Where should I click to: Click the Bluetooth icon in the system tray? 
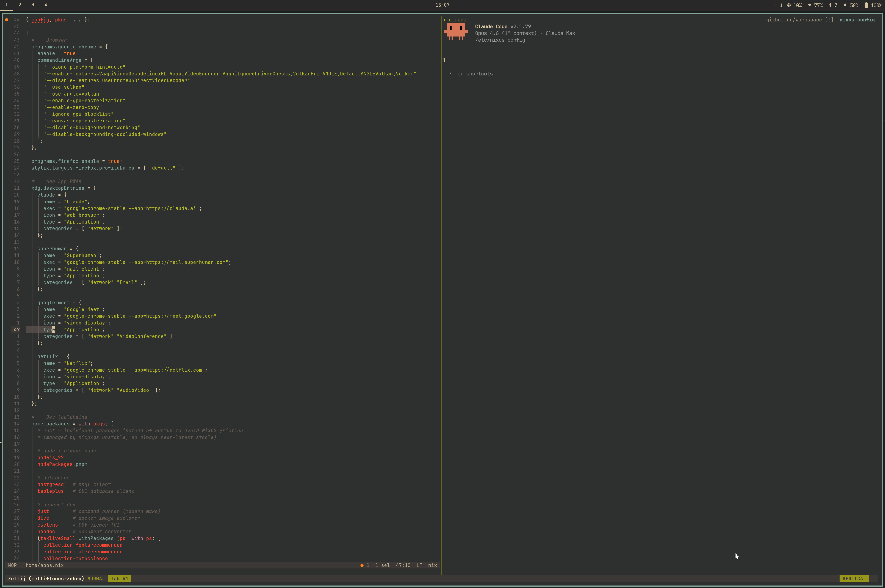pos(831,5)
